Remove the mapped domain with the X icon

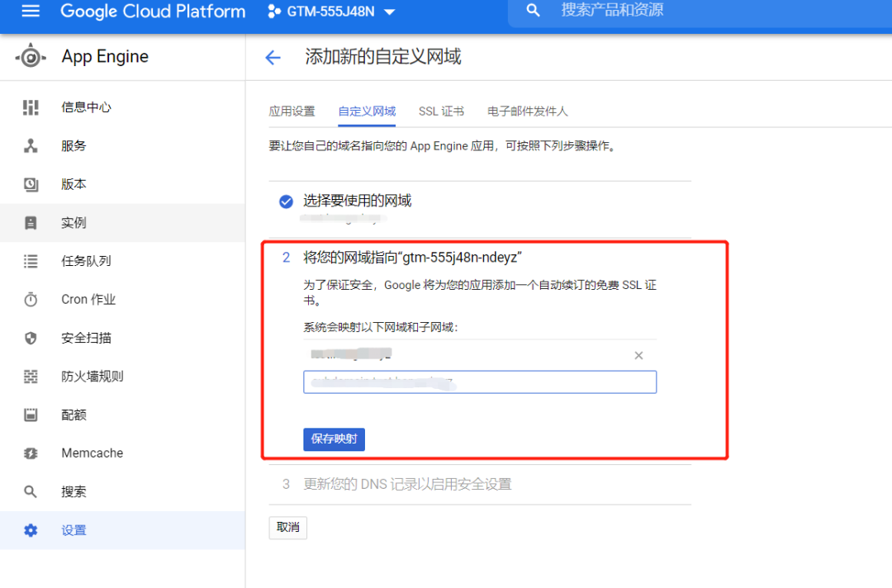point(638,355)
